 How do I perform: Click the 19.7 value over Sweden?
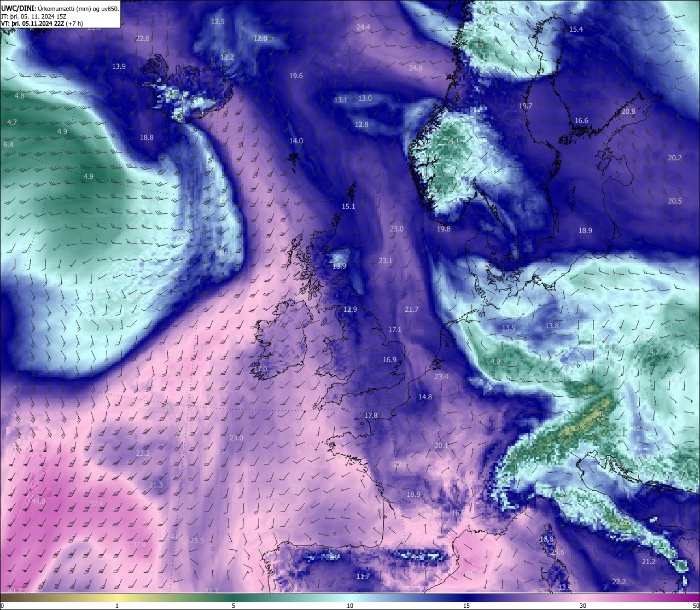(x=525, y=106)
